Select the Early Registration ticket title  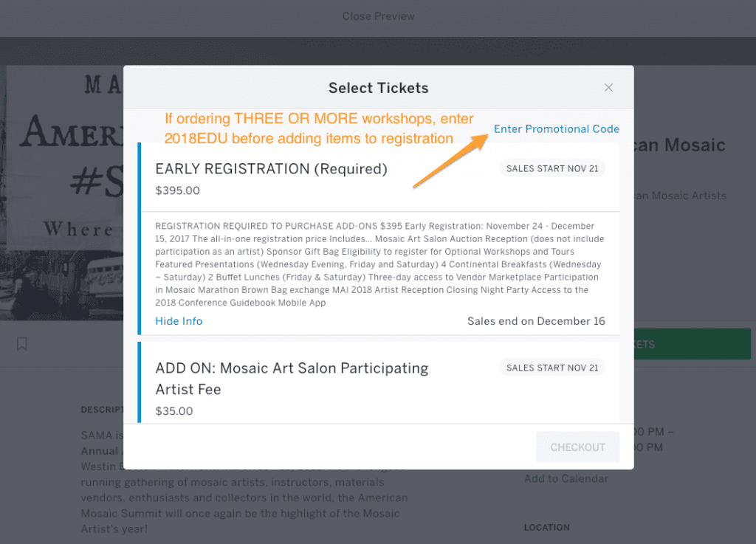271,168
